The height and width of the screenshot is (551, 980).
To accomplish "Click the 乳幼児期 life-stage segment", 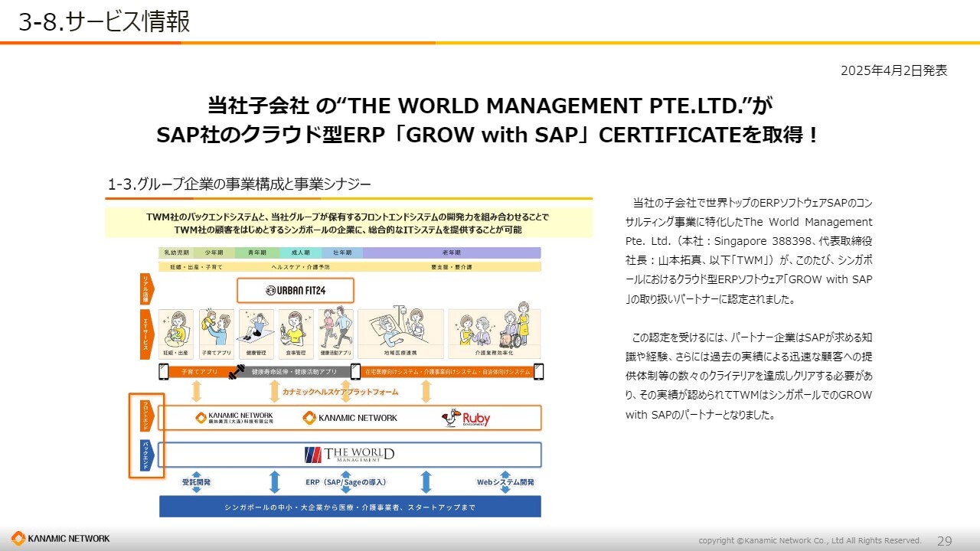I will point(175,253).
